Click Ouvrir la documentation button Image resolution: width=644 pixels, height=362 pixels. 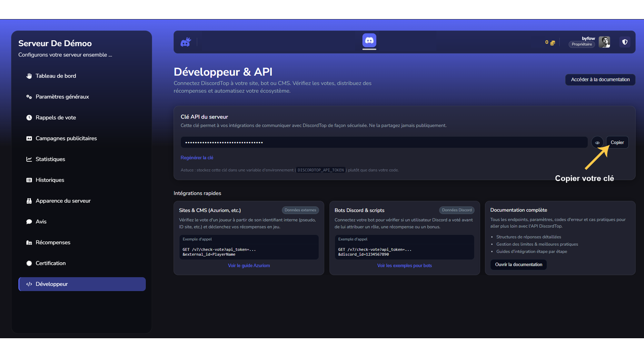tap(518, 264)
